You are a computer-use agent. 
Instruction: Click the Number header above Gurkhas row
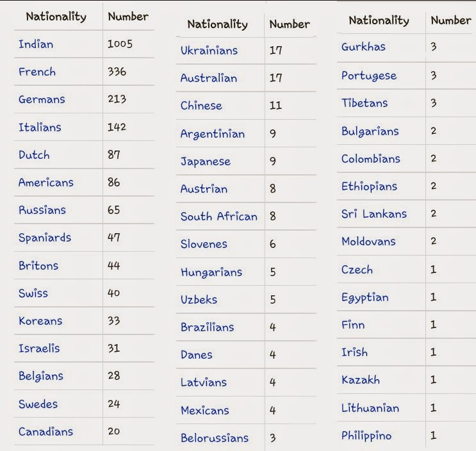[x=450, y=20]
